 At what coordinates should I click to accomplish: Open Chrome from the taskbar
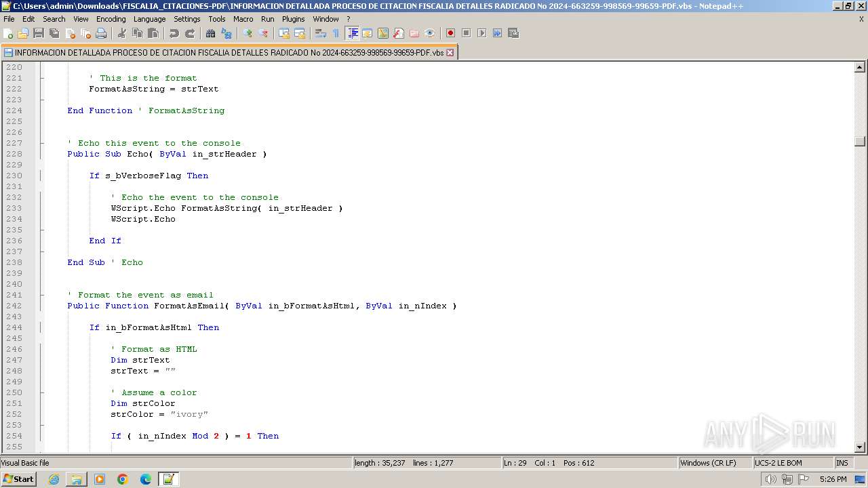pyautogui.click(x=123, y=479)
